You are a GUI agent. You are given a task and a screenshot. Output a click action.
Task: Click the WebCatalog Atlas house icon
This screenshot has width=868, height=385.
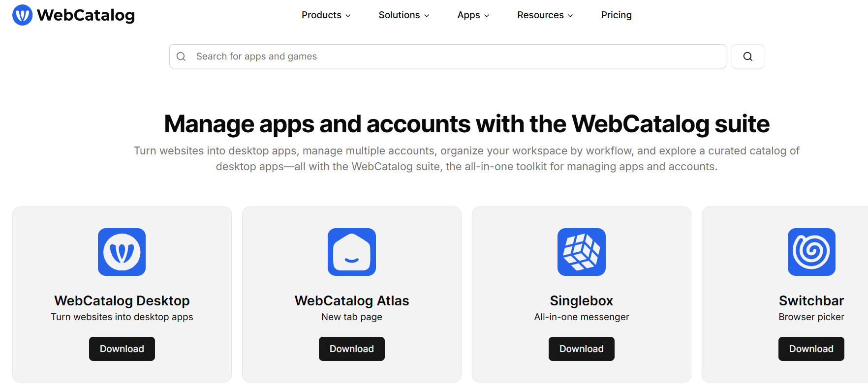352,252
